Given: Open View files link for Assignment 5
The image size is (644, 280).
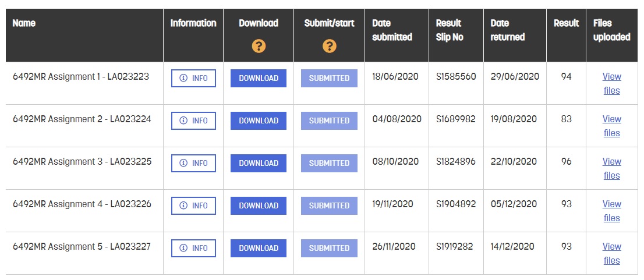Looking at the screenshot, I should pyautogui.click(x=611, y=253).
